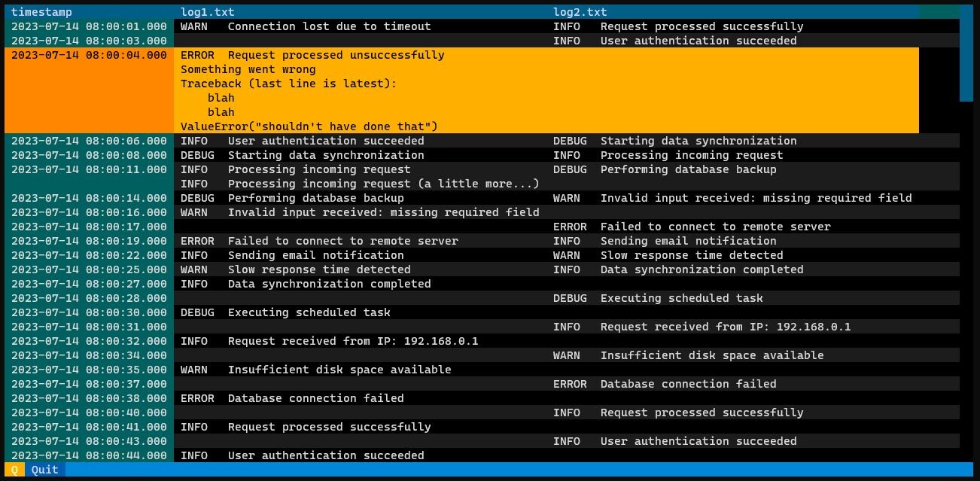Click timestamp 2023-07-14 08:00:01.000
The height and width of the screenshot is (481, 980).
89,26
